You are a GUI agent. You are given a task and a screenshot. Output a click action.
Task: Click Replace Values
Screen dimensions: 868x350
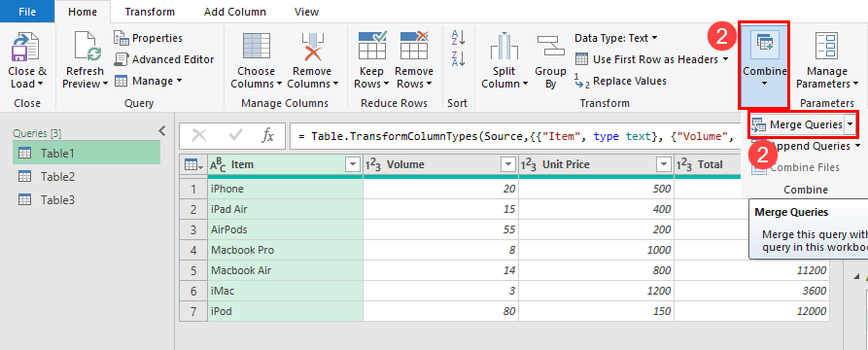620,81
